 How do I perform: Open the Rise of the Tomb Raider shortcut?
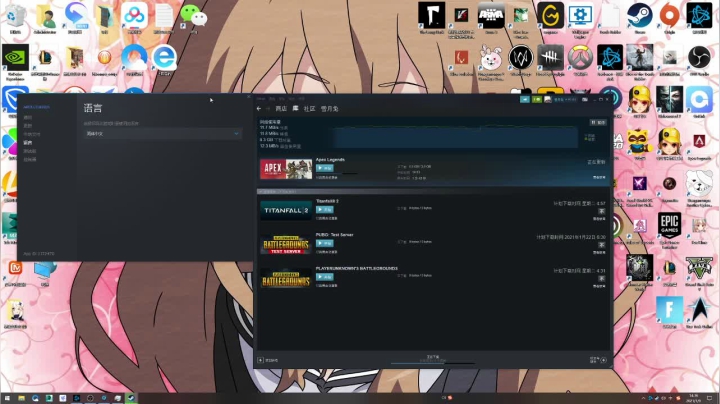click(640, 62)
